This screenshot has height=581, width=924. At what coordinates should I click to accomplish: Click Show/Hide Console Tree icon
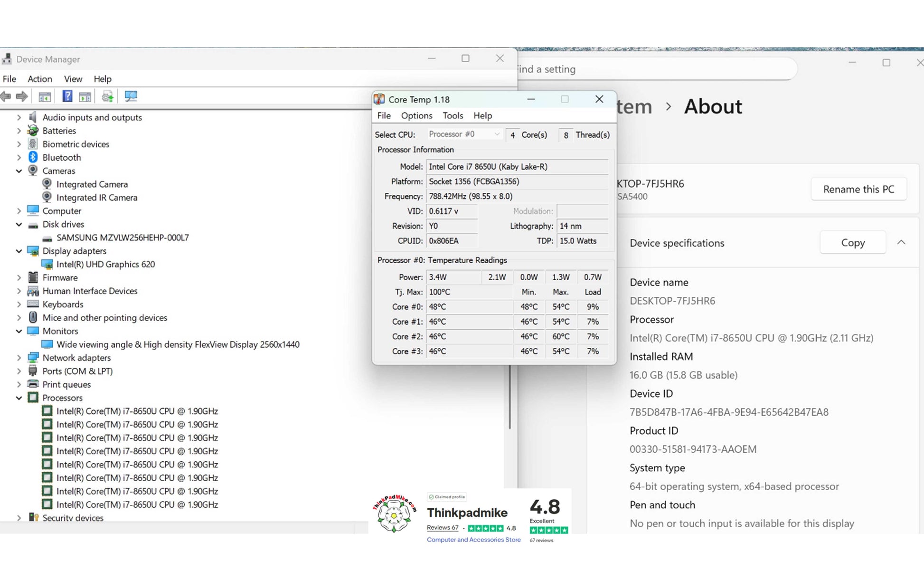tap(45, 96)
